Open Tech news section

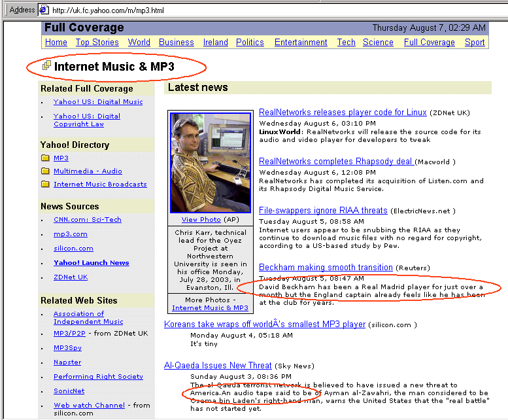coord(346,43)
